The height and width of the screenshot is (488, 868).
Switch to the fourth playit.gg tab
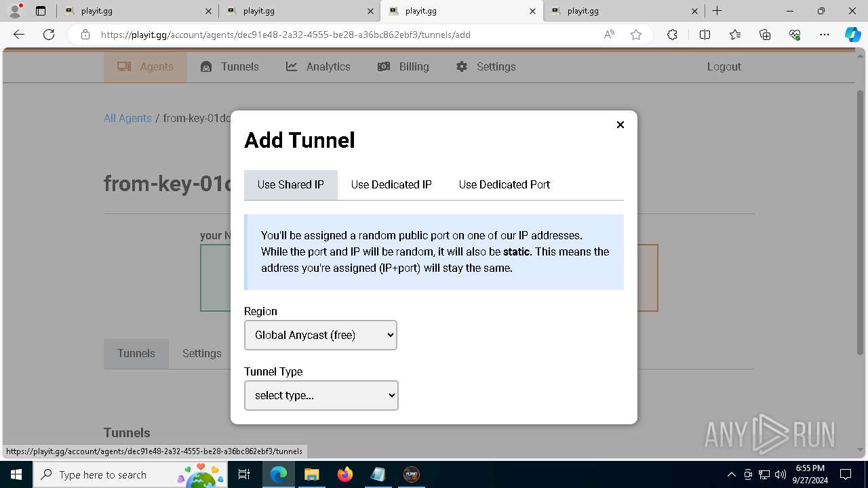coord(624,11)
